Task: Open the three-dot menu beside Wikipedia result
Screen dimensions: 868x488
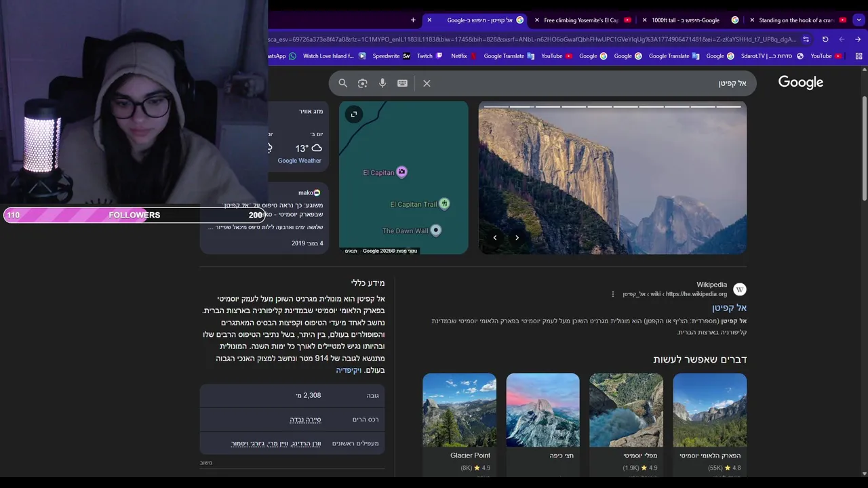Action: click(x=613, y=294)
